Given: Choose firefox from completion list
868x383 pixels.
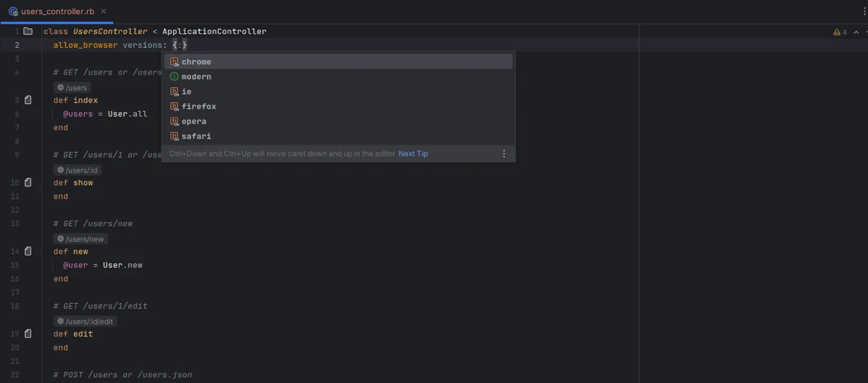Looking at the screenshot, I should coord(338,107).
